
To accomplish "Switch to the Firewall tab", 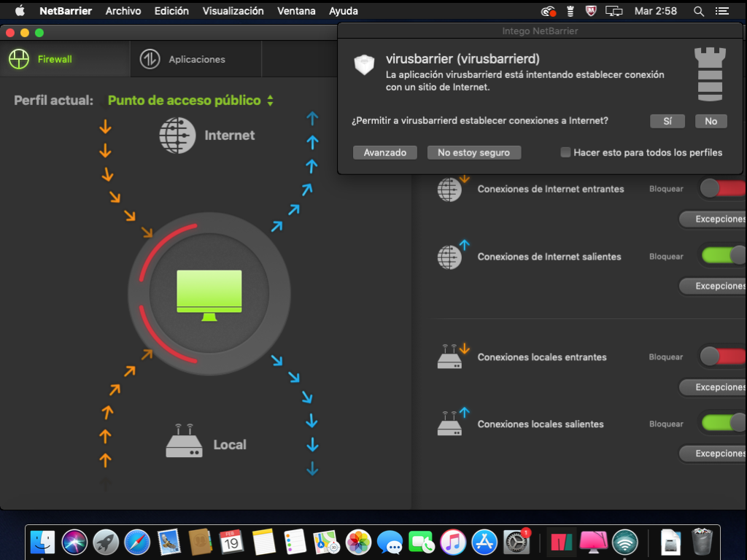I will pyautogui.click(x=65, y=59).
